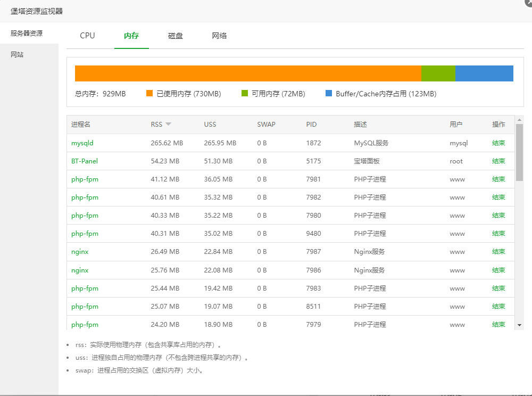Click nginx name with RSS 26.49 MB
Viewport: 532px width, 396px height.
(80, 252)
